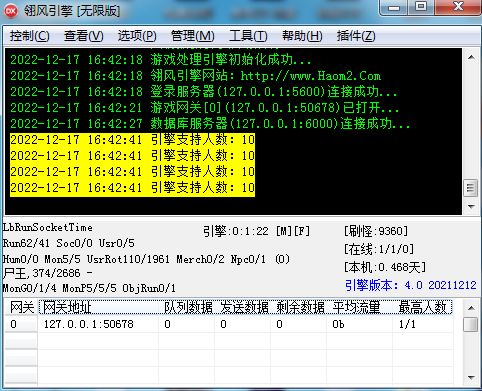
Task: Click log line 游戏处理引擎初始化成功
Action: (x=160, y=60)
